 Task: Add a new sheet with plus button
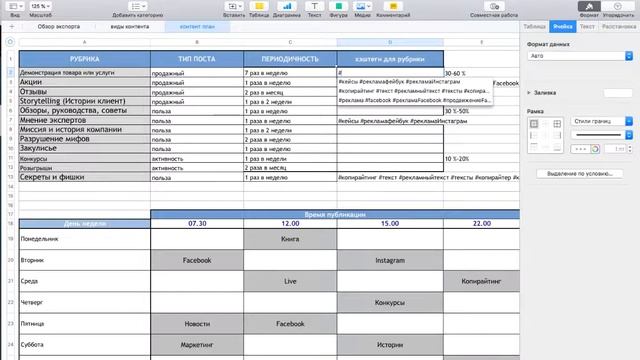(11, 27)
